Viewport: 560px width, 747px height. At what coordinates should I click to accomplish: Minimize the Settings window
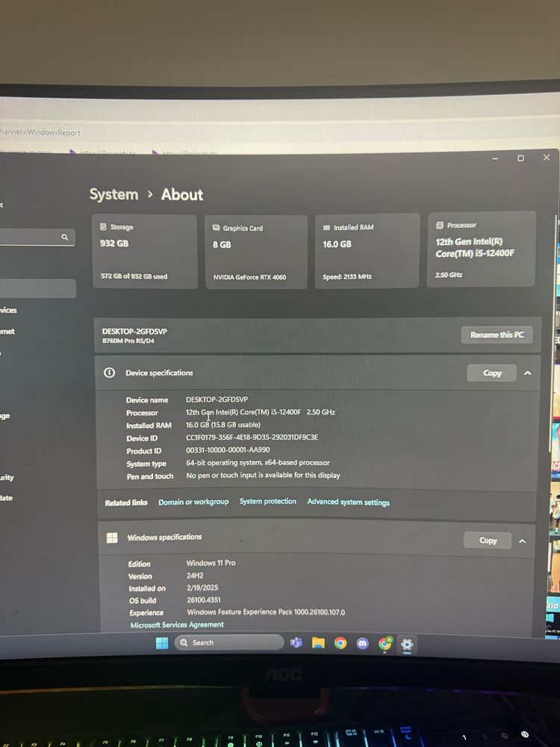(x=495, y=158)
